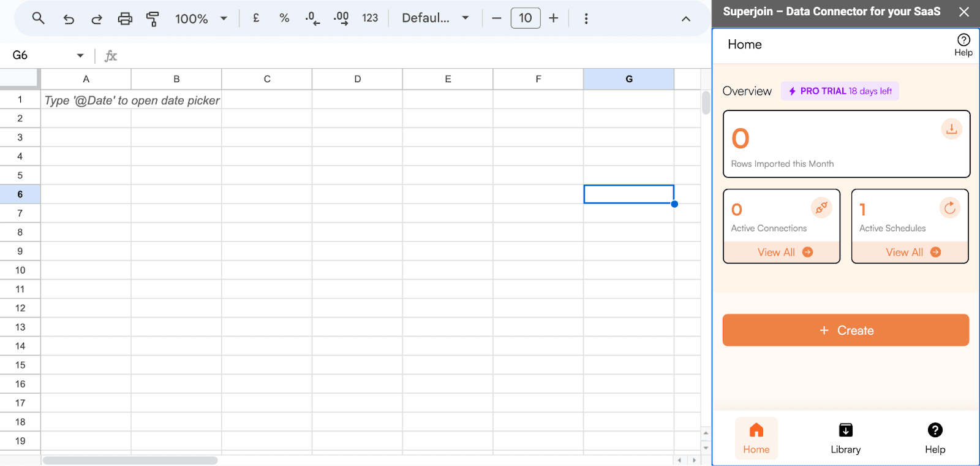The height and width of the screenshot is (466, 980).
Task: Click the rows imported download icon
Action: tap(951, 129)
